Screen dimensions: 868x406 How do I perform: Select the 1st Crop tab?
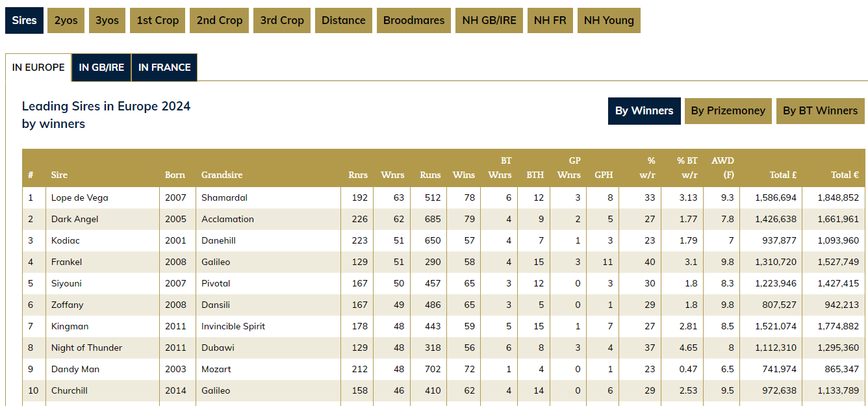157,20
